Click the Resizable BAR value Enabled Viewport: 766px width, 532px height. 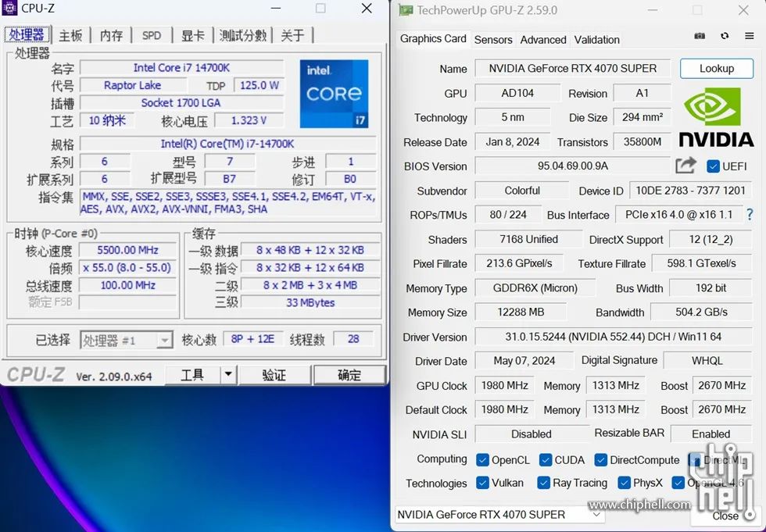point(711,434)
